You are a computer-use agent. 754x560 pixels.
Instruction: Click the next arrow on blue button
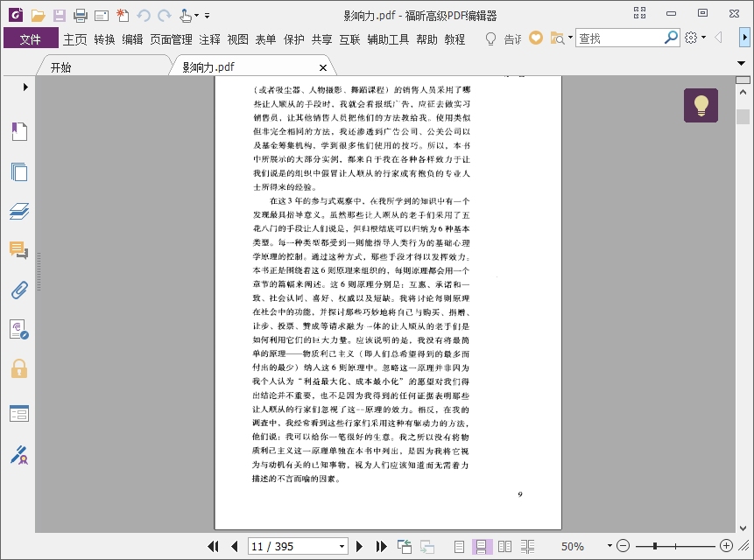tap(744, 38)
